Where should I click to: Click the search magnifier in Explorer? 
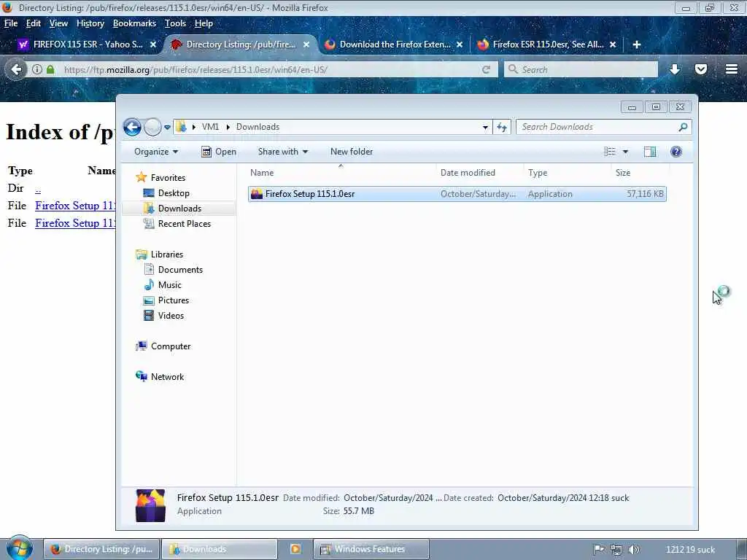(683, 127)
